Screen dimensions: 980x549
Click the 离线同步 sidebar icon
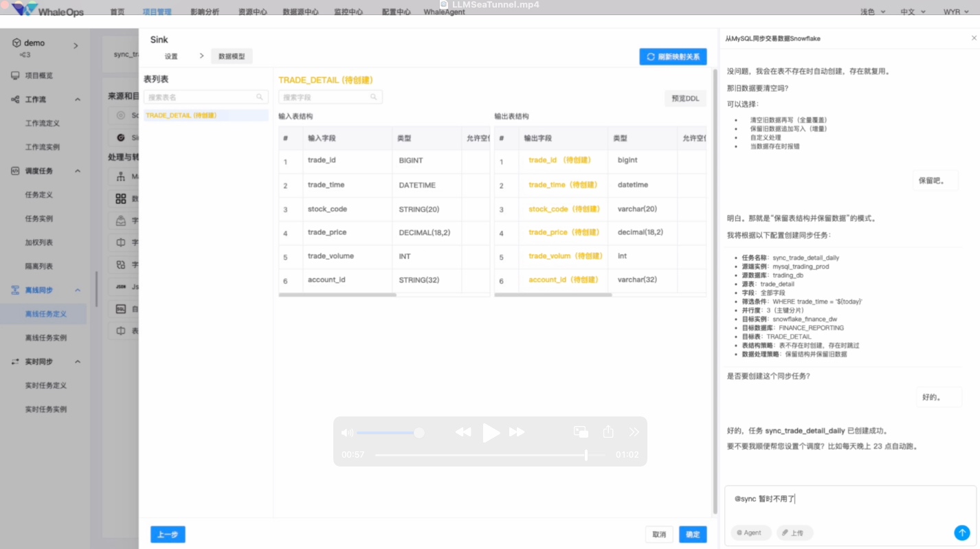click(x=15, y=290)
